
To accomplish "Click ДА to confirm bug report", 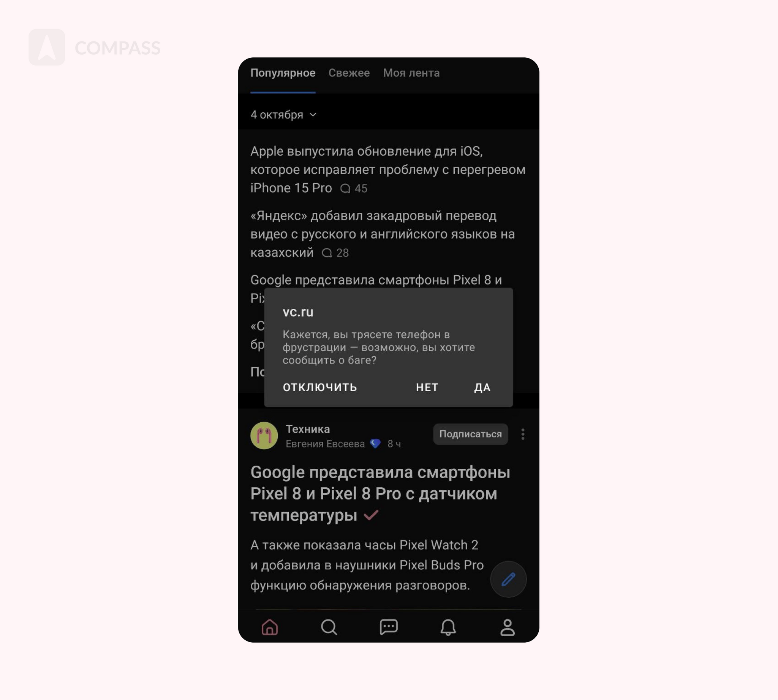I will (x=482, y=387).
